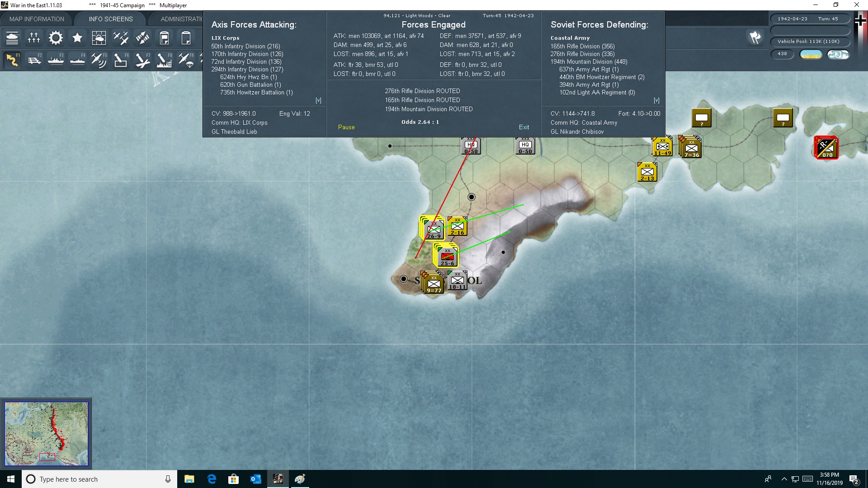This screenshot has width=868, height=488.
Task: Open the MAP INFORMATION tab
Action: 37,19
